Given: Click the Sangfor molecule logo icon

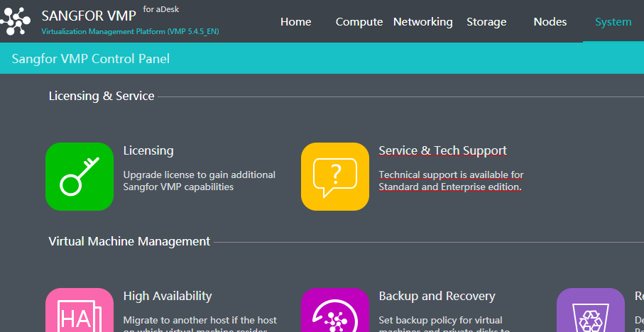Looking at the screenshot, I should pos(15,21).
